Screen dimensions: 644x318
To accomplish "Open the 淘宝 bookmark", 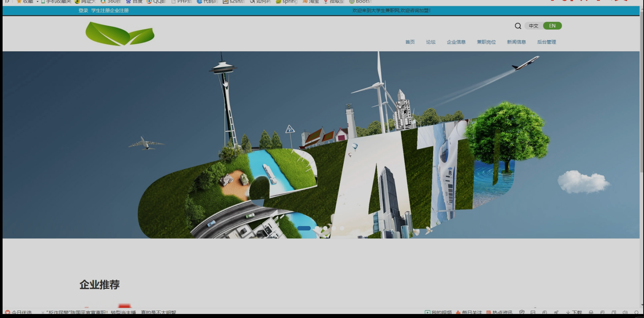I will (x=311, y=2).
